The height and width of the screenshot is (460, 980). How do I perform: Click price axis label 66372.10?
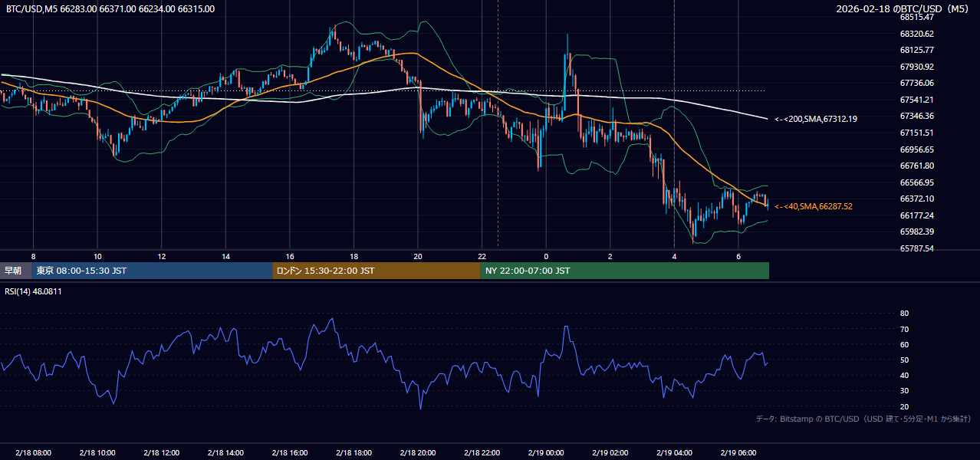(916, 199)
